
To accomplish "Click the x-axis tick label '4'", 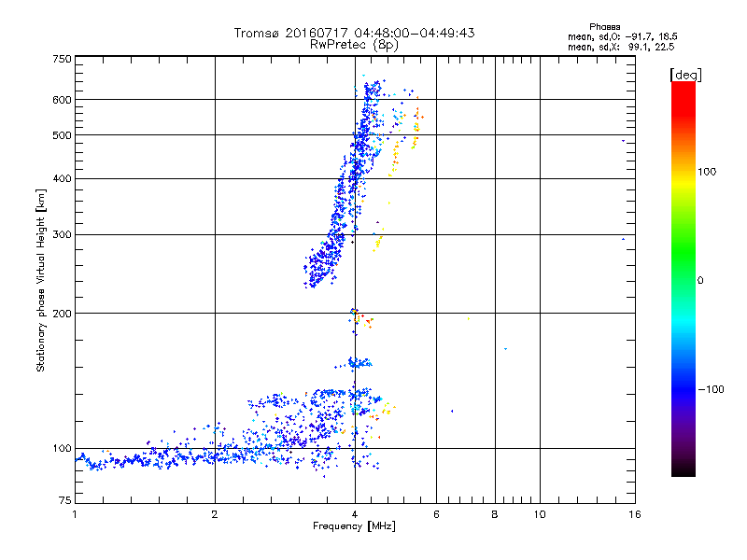I will coord(355,514).
